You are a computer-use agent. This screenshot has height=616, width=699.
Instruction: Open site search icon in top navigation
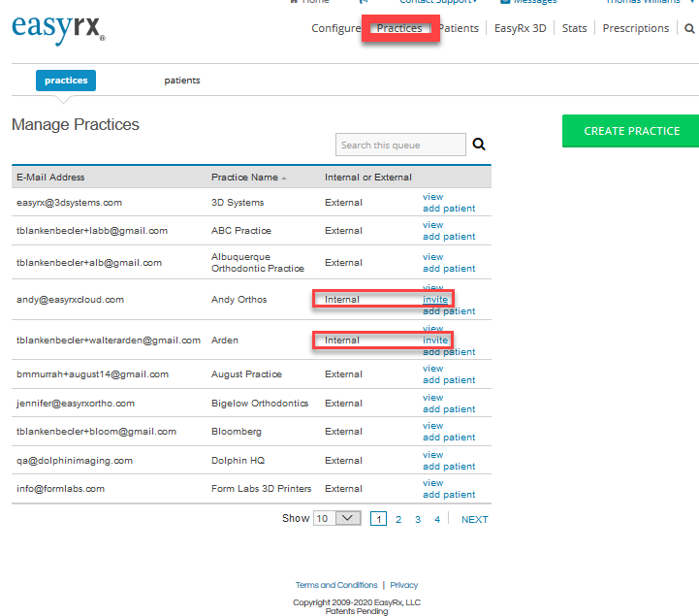689,28
